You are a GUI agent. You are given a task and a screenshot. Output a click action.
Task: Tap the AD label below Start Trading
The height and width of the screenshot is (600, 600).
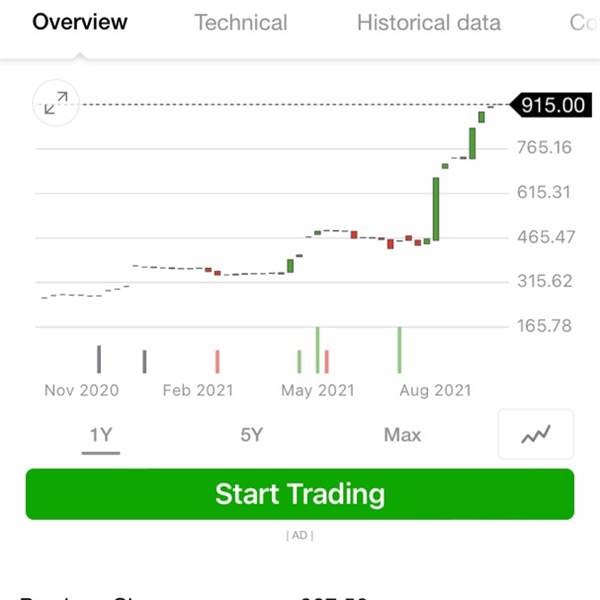(x=300, y=535)
